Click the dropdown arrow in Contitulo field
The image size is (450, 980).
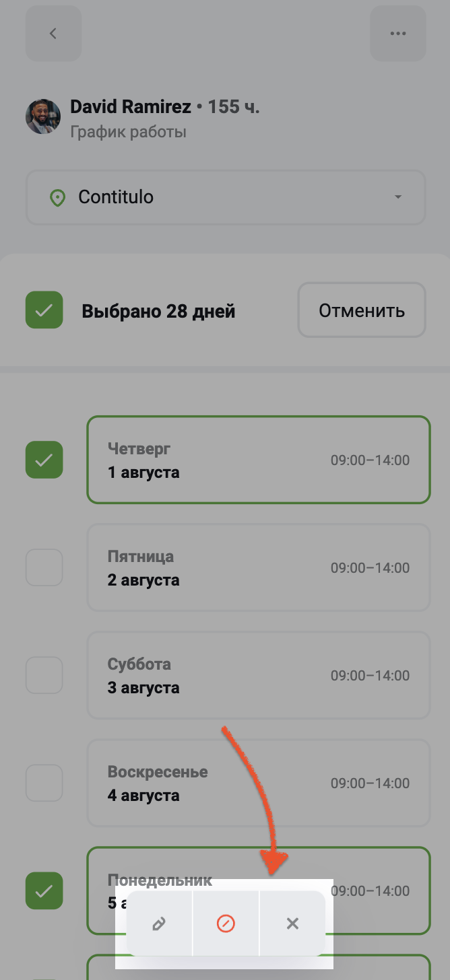[x=398, y=197]
